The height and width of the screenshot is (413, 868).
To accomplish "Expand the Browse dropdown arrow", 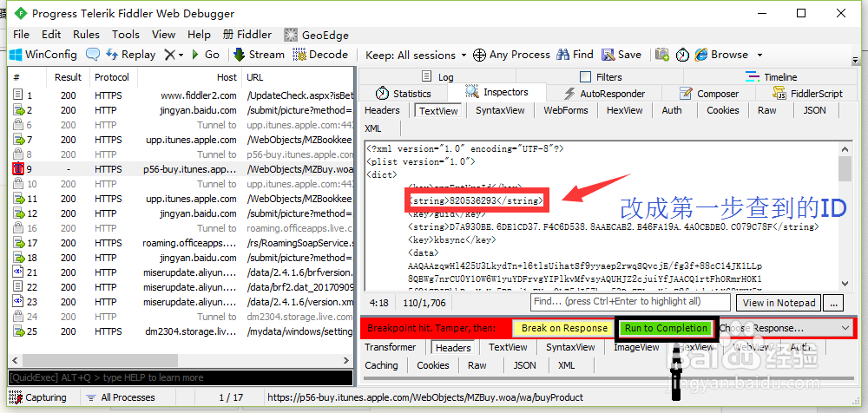I will (759, 55).
